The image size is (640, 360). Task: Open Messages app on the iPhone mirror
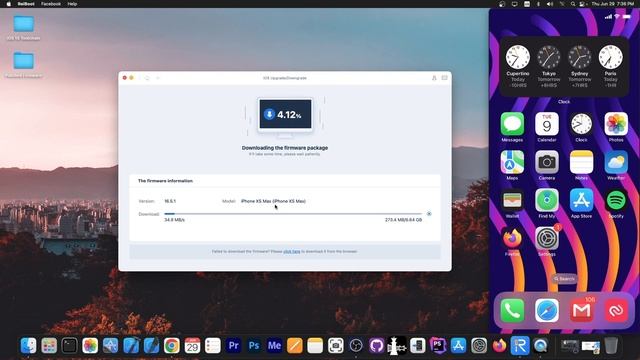pyautogui.click(x=512, y=124)
